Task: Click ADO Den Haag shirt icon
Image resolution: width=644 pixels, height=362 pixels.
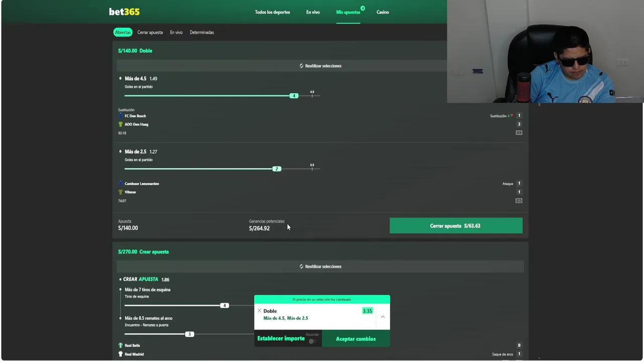Action: point(121,124)
